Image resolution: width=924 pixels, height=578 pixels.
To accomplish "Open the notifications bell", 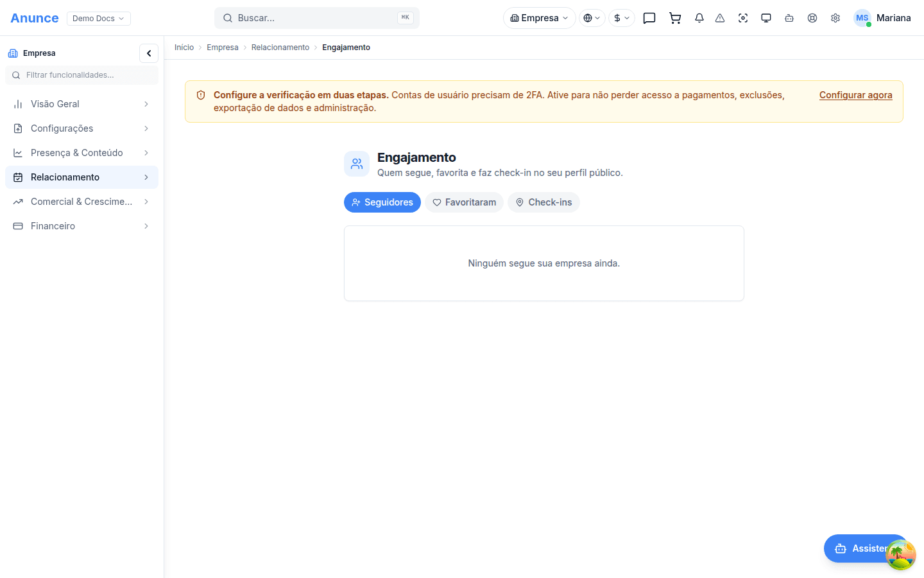I will tap(699, 18).
